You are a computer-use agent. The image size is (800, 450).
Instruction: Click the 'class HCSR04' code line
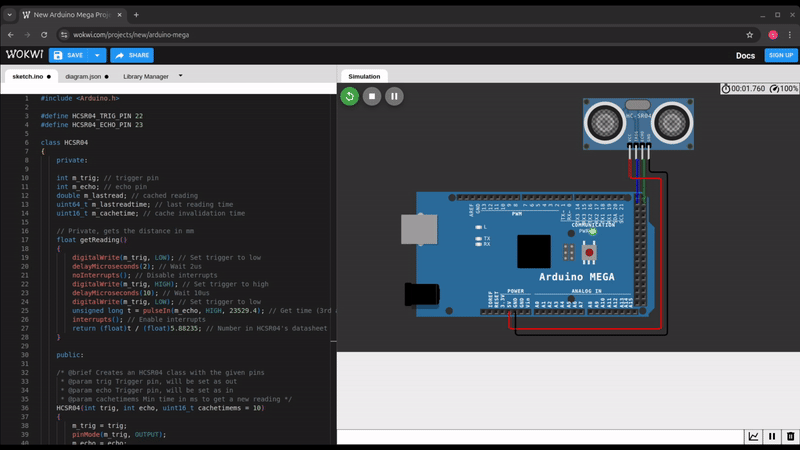tap(64, 142)
